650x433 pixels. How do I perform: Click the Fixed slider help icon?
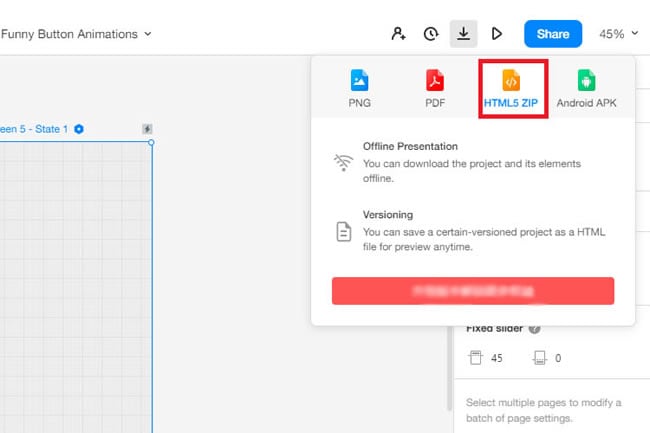click(x=534, y=329)
